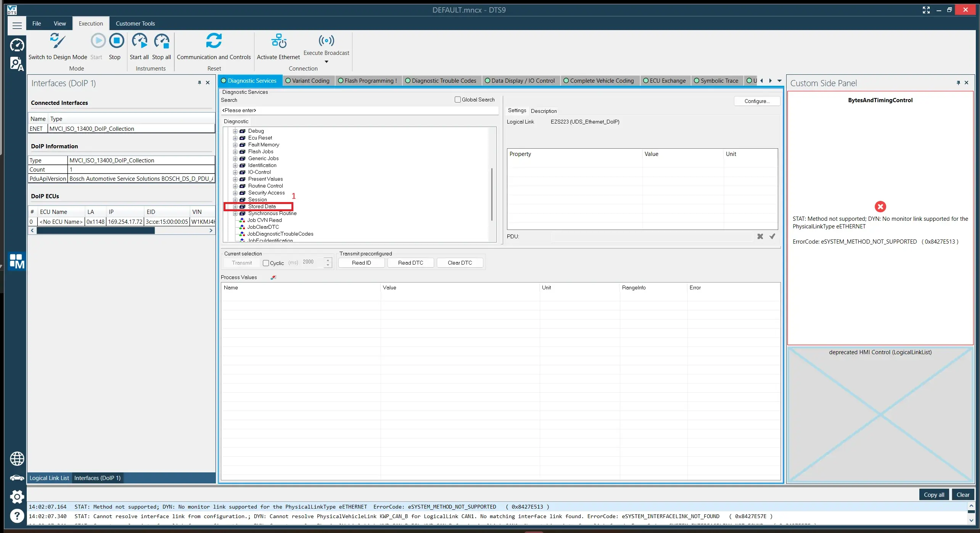Screen dimensions: 980x533
Task: Select the Logical Link List tab
Action: coord(49,478)
